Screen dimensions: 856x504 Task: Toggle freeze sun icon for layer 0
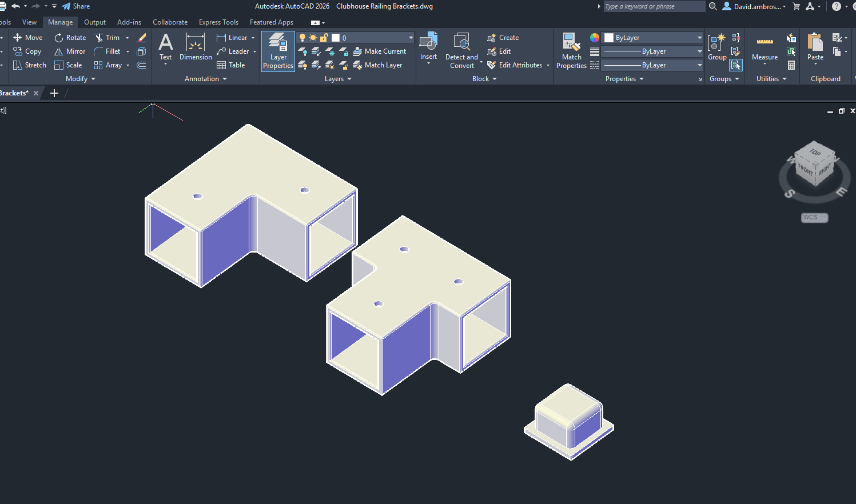coord(313,38)
